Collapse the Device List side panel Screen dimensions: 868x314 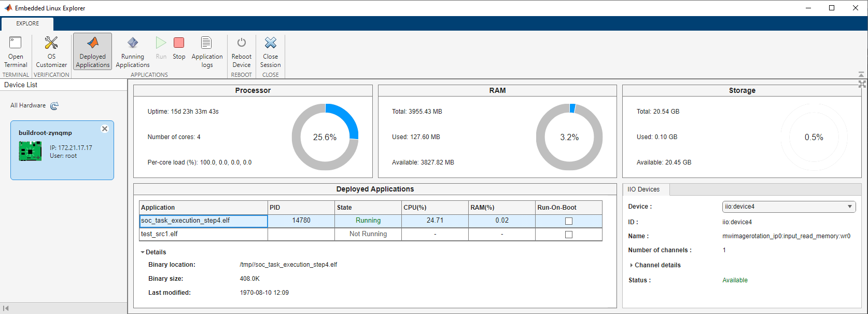pyautogui.click(x=6, y=308)
